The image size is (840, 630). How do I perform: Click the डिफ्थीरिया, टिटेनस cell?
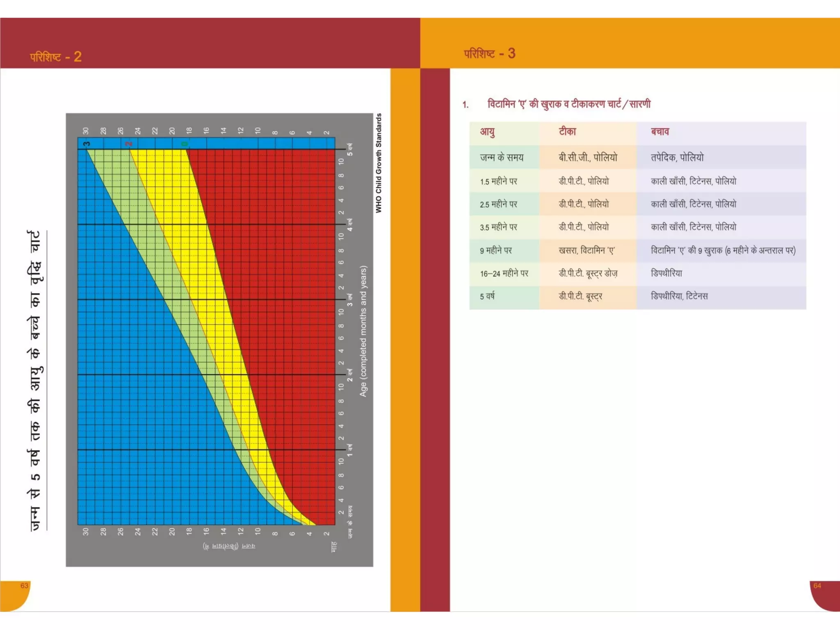(679, 296)
